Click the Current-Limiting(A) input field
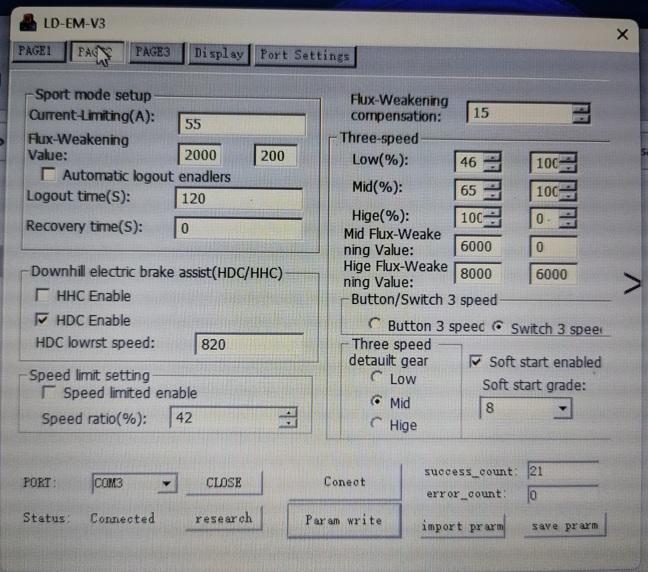 [241, 124]
